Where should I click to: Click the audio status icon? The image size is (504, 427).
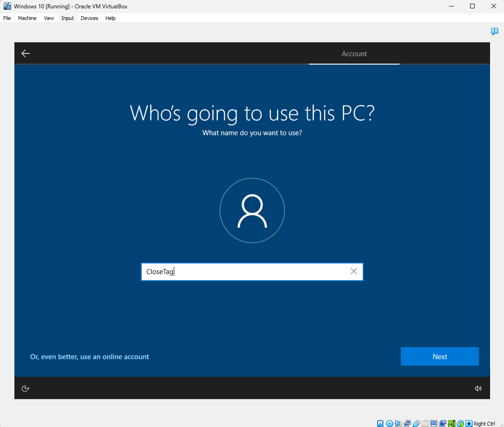coord(398,423)
